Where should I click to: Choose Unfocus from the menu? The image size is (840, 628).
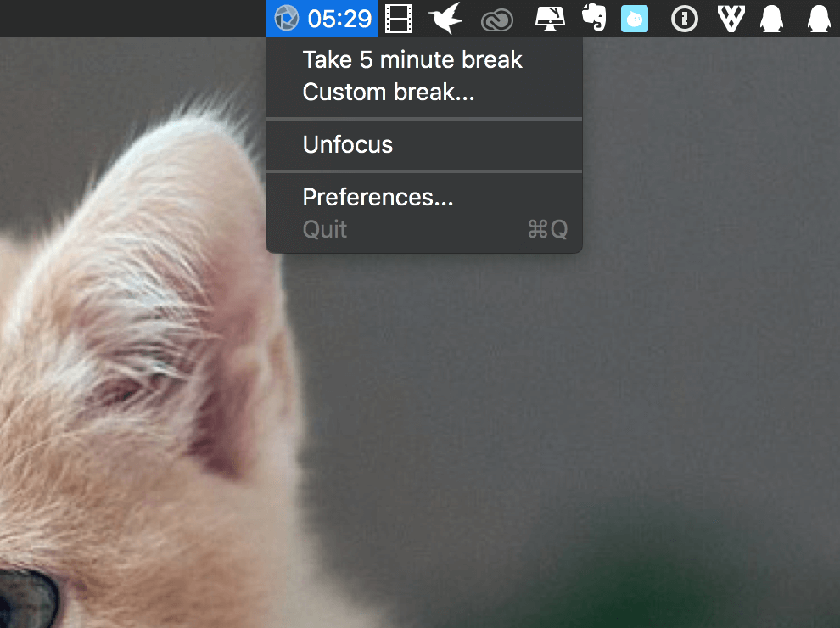(423, 144)
